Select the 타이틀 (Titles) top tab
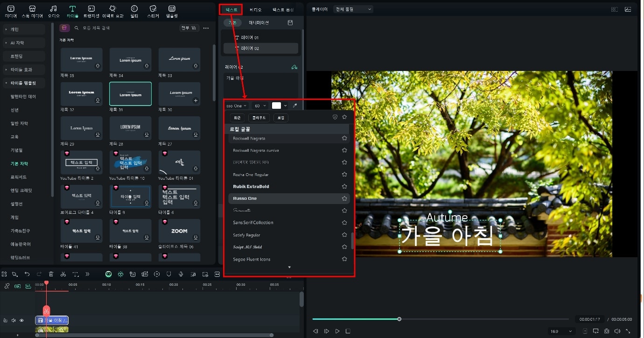644x338 pixels. coord(72,11)
